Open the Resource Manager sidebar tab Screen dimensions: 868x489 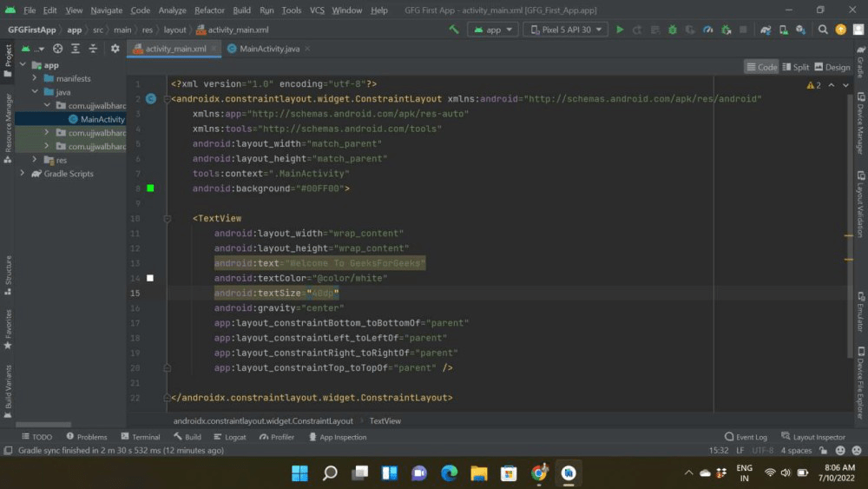(x=8, y=129)
